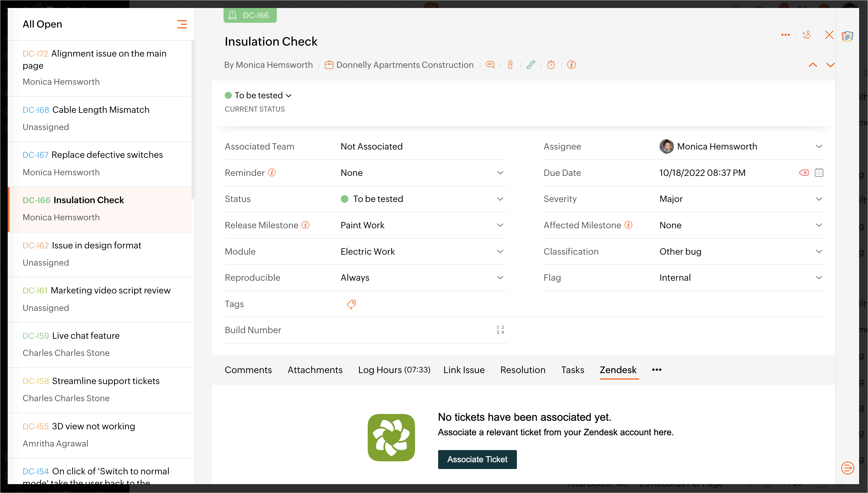The height and width of the screenshot is (493, 868).
Task: Click the attachment paperclip icon
Action: [510, 65]
